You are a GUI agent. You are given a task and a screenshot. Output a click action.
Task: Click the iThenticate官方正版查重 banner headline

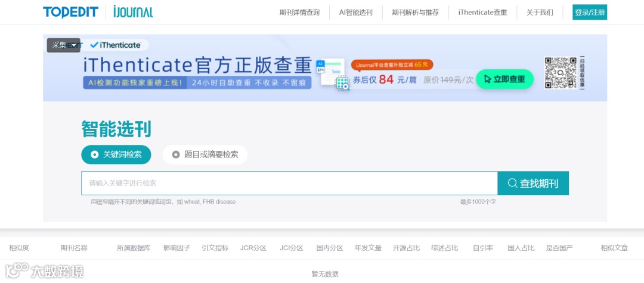coord(197,64)
